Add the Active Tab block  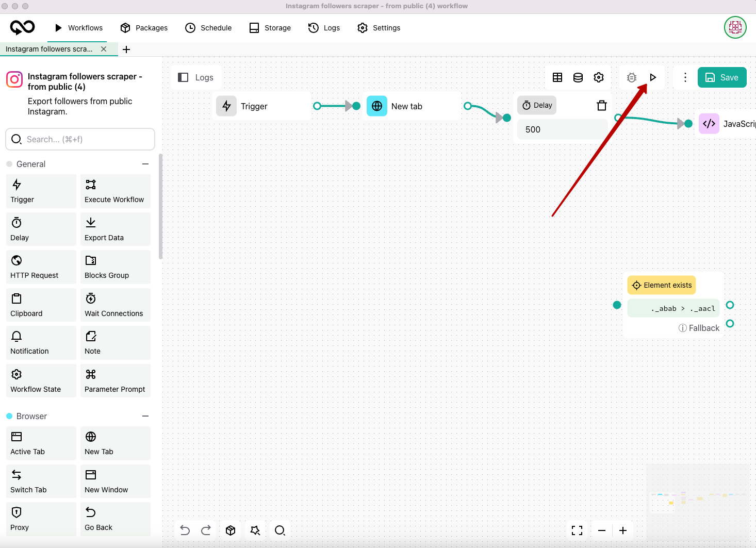click(41, 443)
